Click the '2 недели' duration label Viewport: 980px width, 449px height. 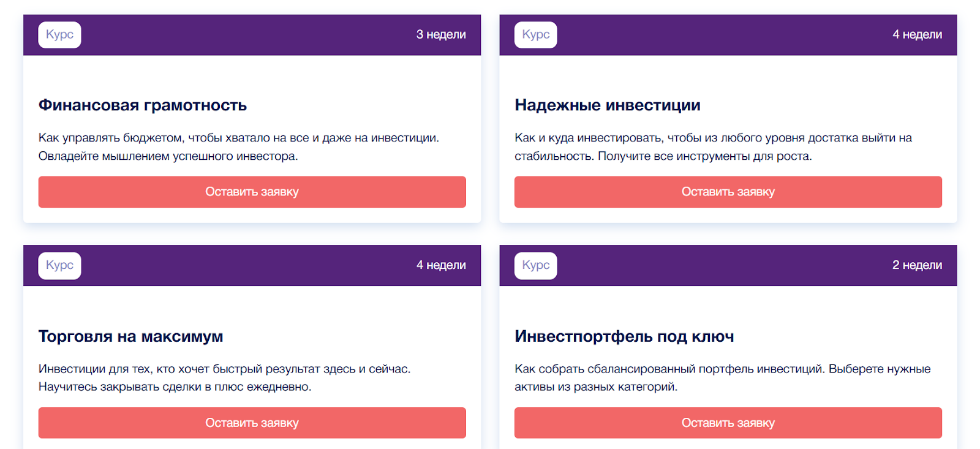pos(917,265)
